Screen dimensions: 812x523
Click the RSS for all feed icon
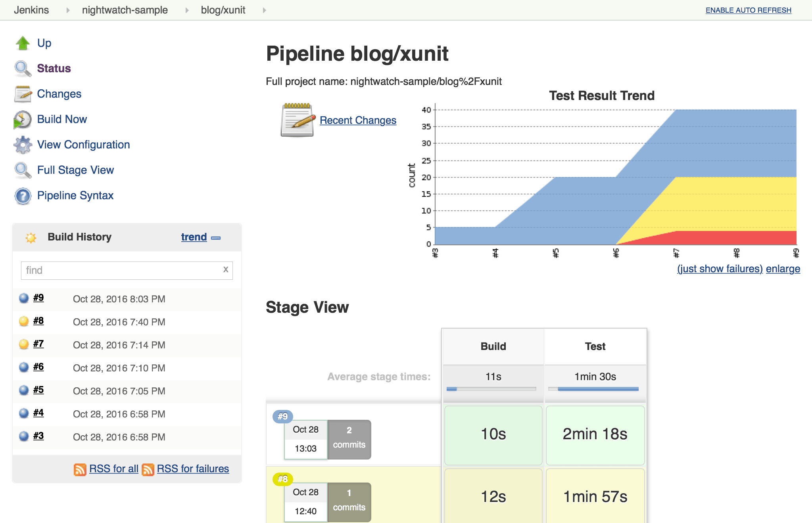tap(80, 469)
